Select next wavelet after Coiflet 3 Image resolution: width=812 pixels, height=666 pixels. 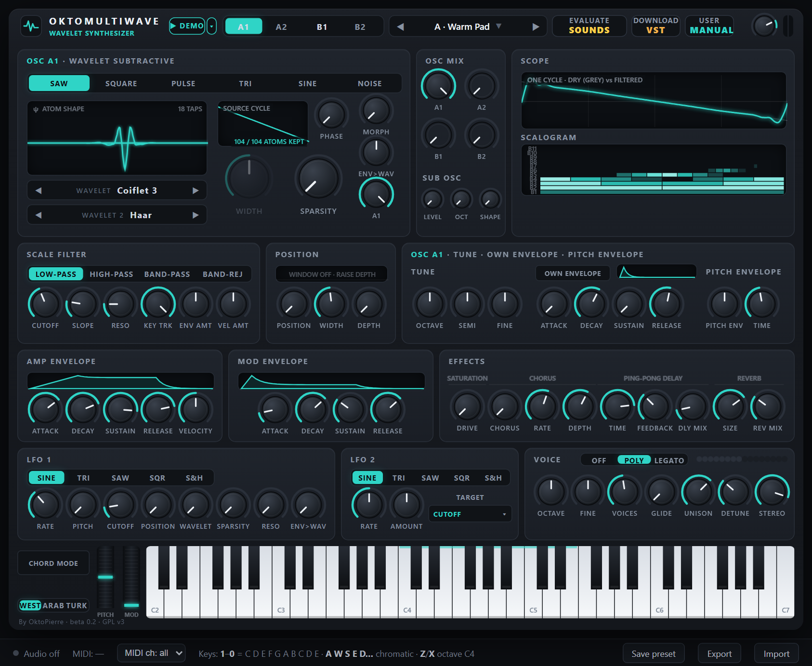[196, 191]
